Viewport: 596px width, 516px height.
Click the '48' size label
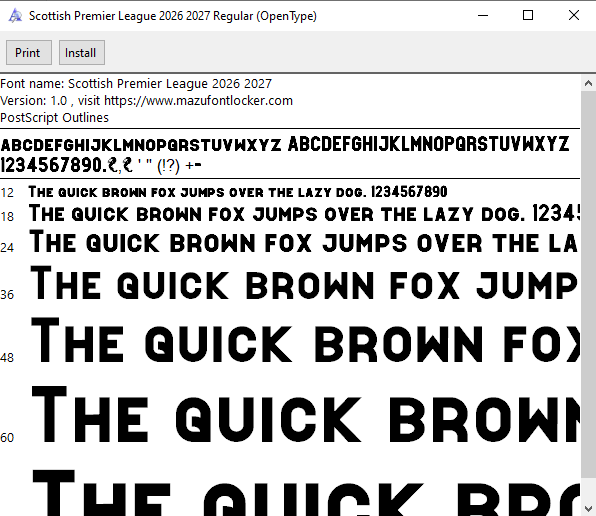[x=7, y=358]
